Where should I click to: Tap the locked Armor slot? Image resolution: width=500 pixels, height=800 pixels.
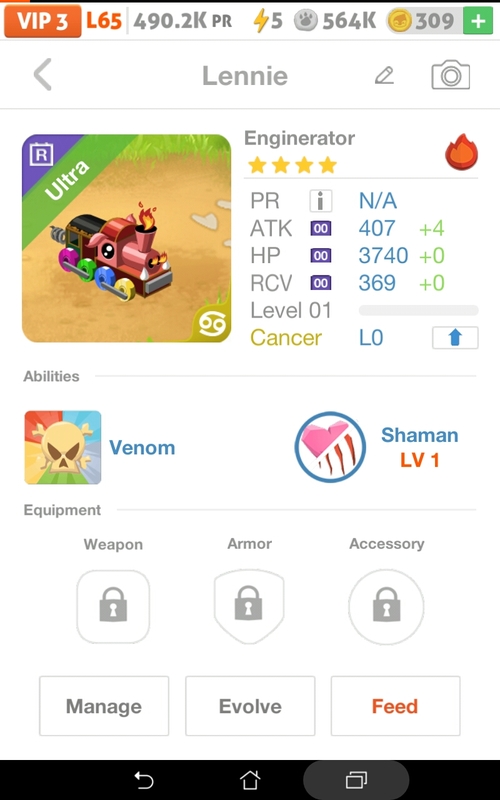[x=249, y=606]
